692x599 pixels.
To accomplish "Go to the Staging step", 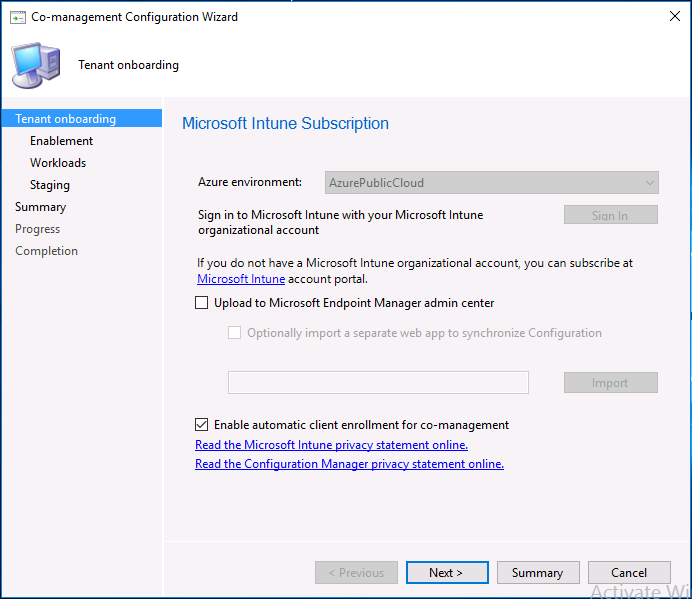I will coord(50,185).
